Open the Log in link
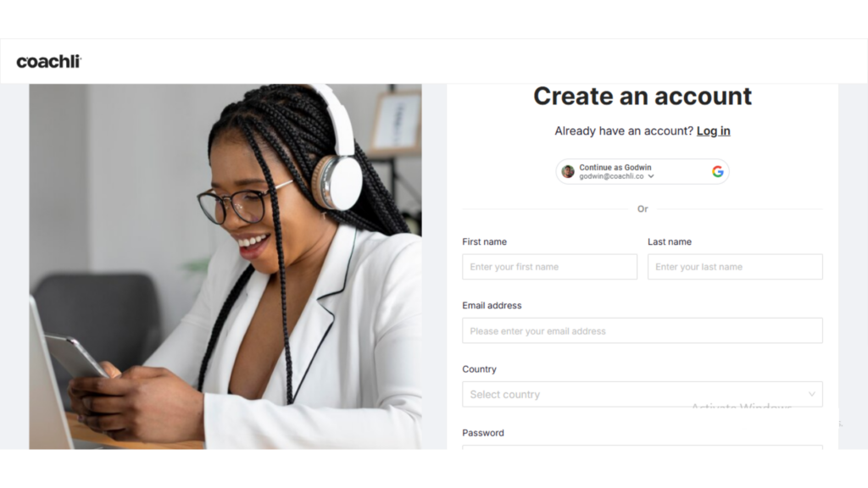 point(713,131)
